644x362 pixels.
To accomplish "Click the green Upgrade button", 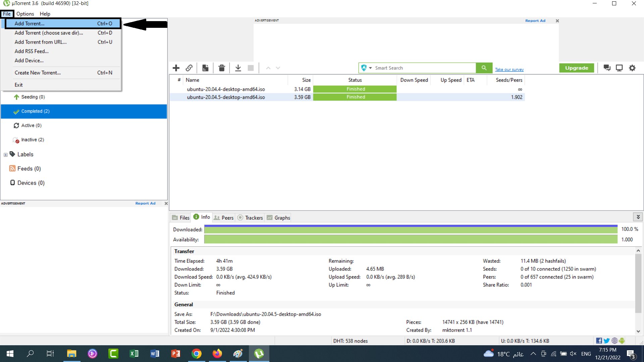I will point(577,68).
